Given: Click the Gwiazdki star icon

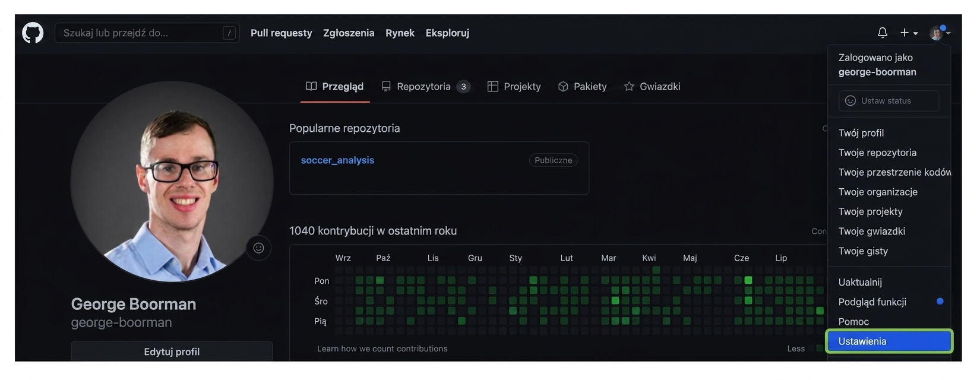Looking at the screenshot, I should [629, 86].
